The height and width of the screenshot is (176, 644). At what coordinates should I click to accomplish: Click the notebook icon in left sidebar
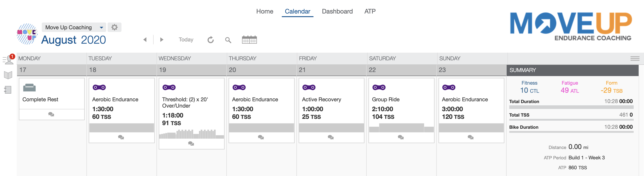click(8, 90)
